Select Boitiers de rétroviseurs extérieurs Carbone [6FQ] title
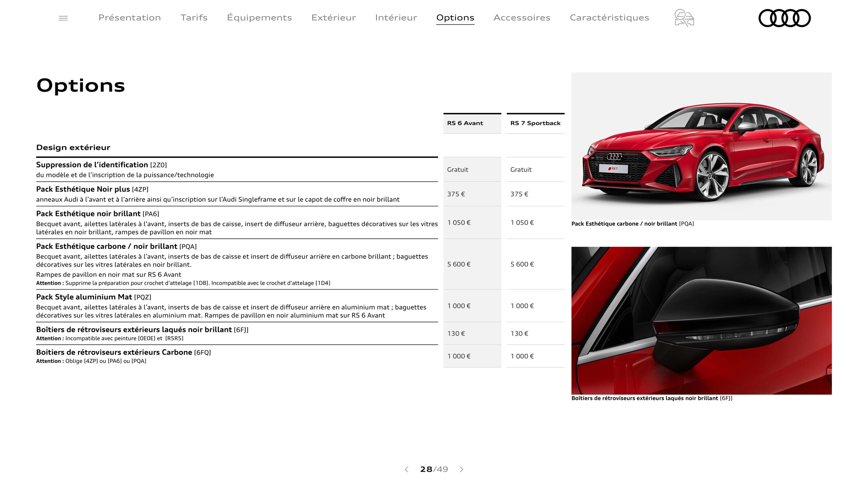The image size is (868, 488). 123,352
